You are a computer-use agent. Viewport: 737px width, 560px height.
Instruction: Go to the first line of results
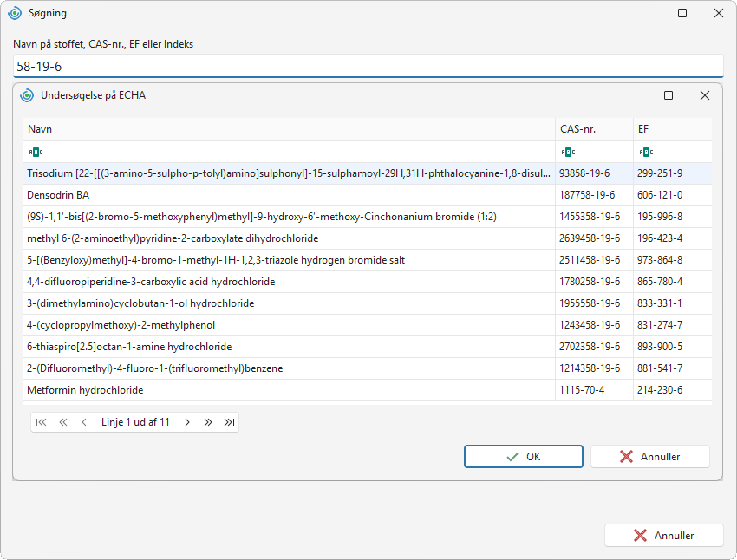(x=42, y=422)
